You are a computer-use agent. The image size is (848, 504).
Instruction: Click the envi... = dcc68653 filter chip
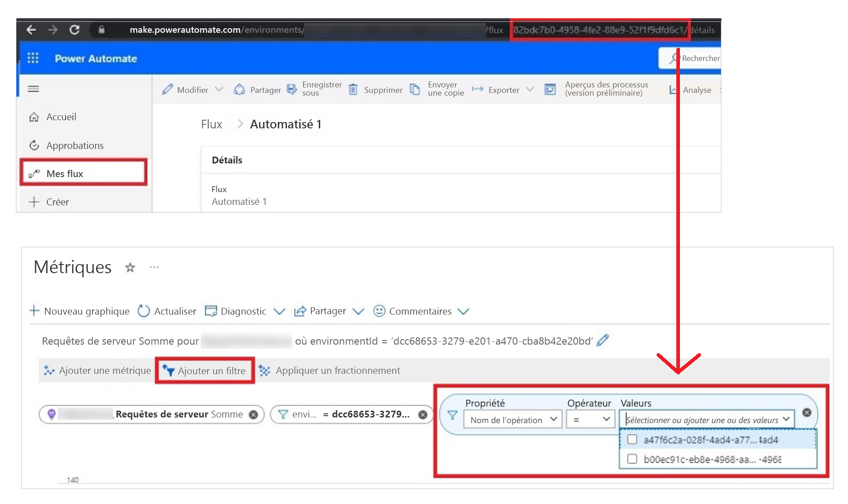click(352, 414)
